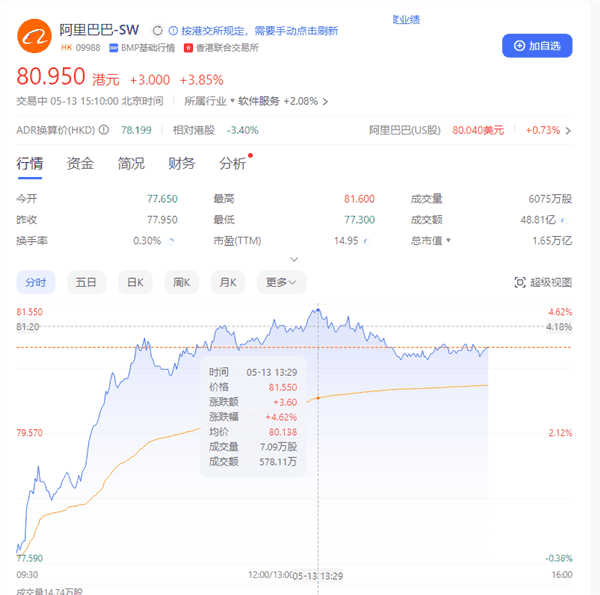Click the 超级视图 fullscreen icon
The height and width of the screenshot is (595, 600).
pos(520,282)
